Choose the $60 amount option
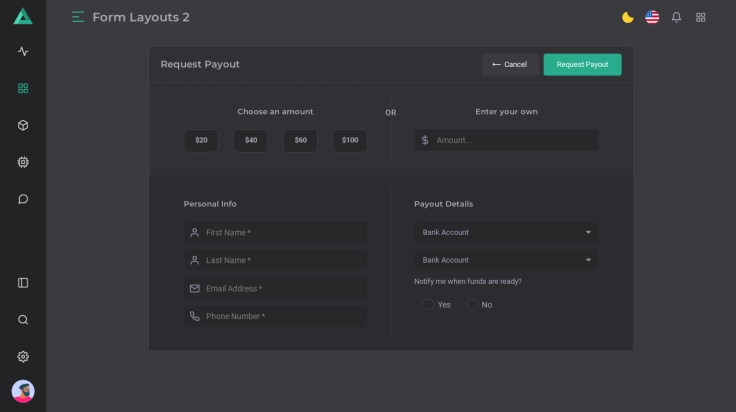Viewport: 736px width, 412px height. [300, 140]
